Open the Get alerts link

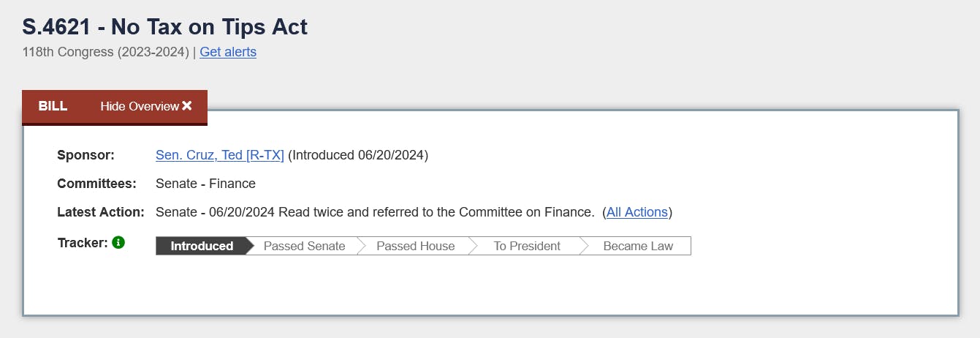(x=228, y=52)
